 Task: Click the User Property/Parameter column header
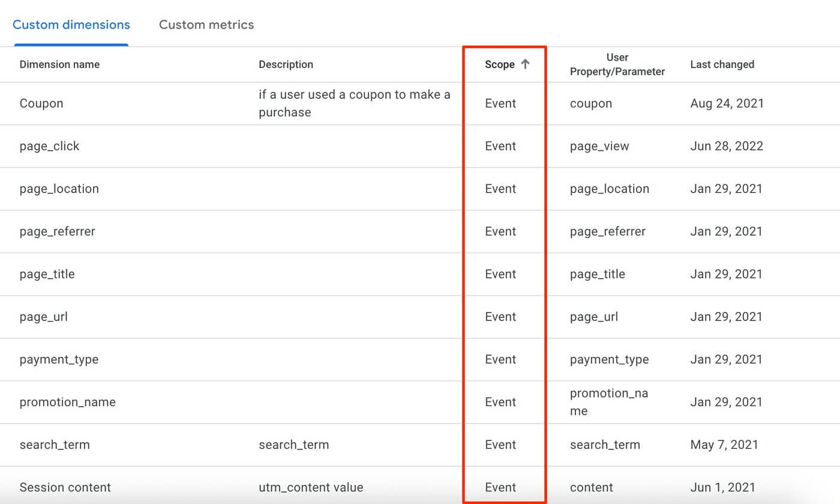point(618,64)
